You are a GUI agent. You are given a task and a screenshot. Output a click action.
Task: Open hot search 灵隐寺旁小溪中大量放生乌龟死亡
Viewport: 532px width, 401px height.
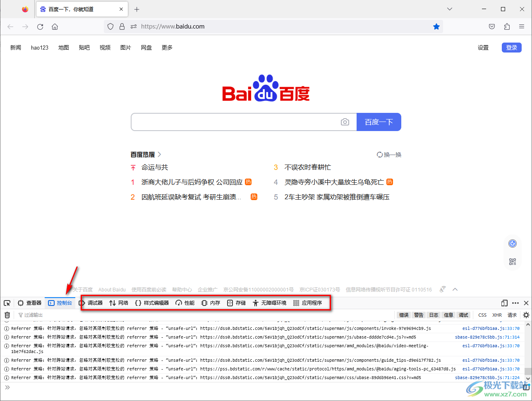point(334,182)
